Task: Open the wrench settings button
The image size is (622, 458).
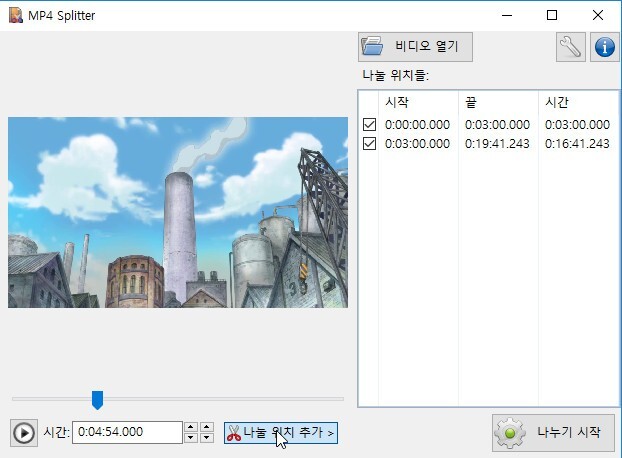Action: [x=570, y=47]
